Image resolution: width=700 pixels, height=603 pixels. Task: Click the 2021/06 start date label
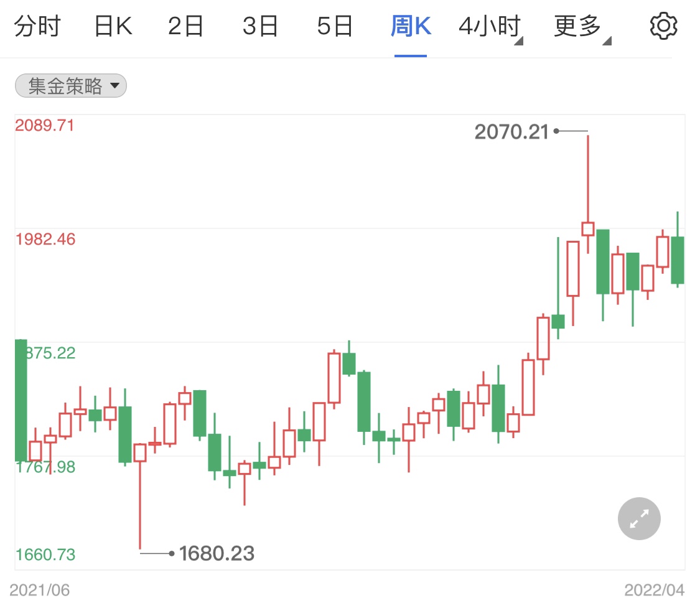tap(40, 589)
